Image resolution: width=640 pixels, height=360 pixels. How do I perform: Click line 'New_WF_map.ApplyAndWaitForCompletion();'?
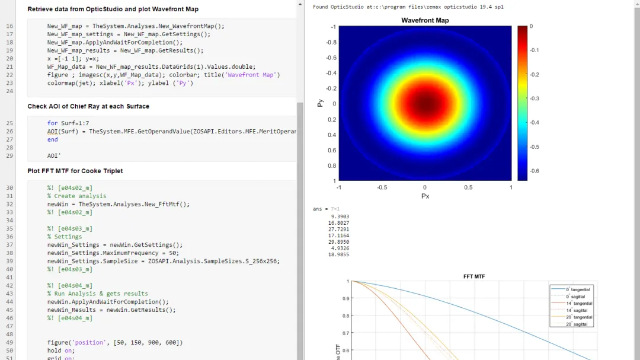(x=115, y=42)
